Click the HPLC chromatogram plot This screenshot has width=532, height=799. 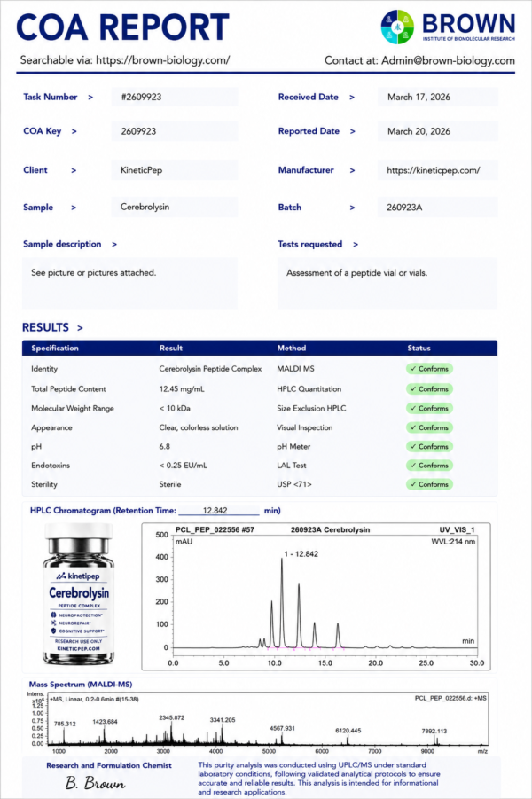316,596
